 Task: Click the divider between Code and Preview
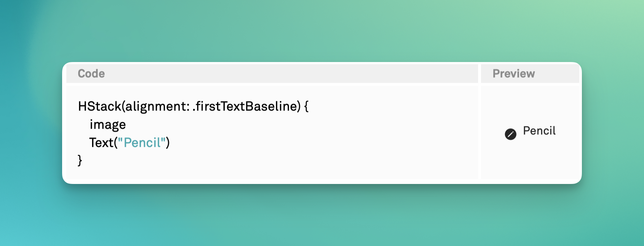point(479,121)
